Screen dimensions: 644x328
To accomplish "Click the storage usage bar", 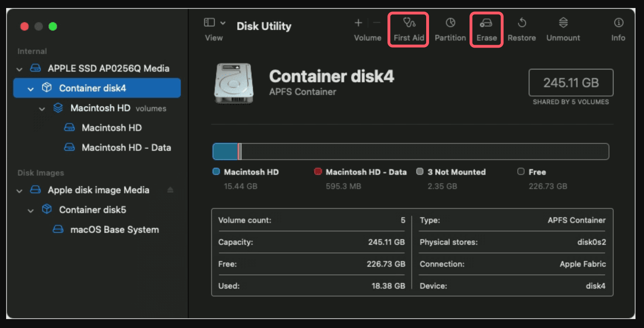I will tap(410, 151).
